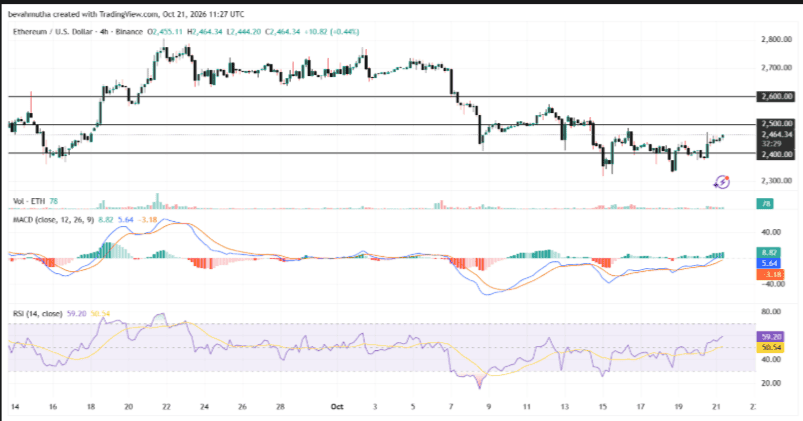The width and height of the screenshot is (803, 421).
Task: Click the 2,300.00 price axis value
Action: (776, 180)
